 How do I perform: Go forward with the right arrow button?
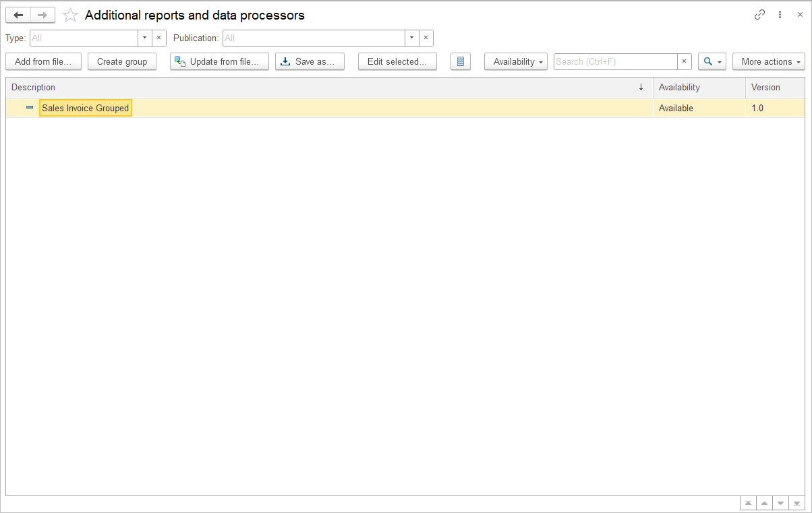[42, 15]
